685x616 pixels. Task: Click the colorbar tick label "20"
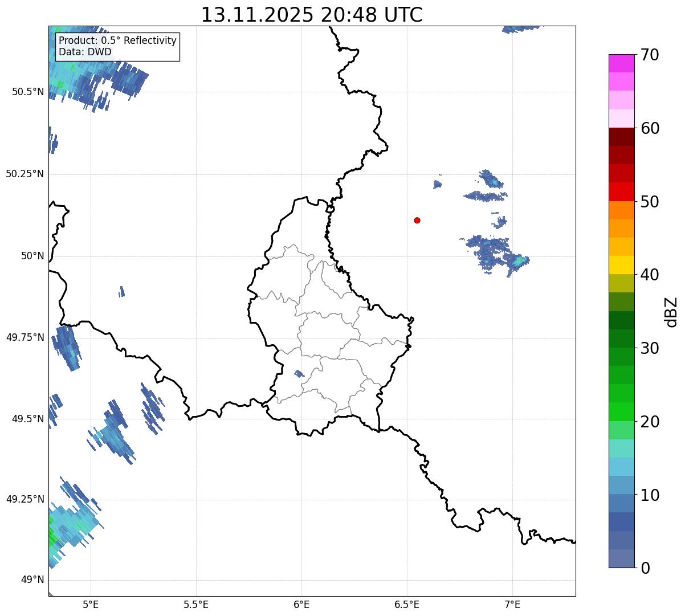click(x=650, y=422)
